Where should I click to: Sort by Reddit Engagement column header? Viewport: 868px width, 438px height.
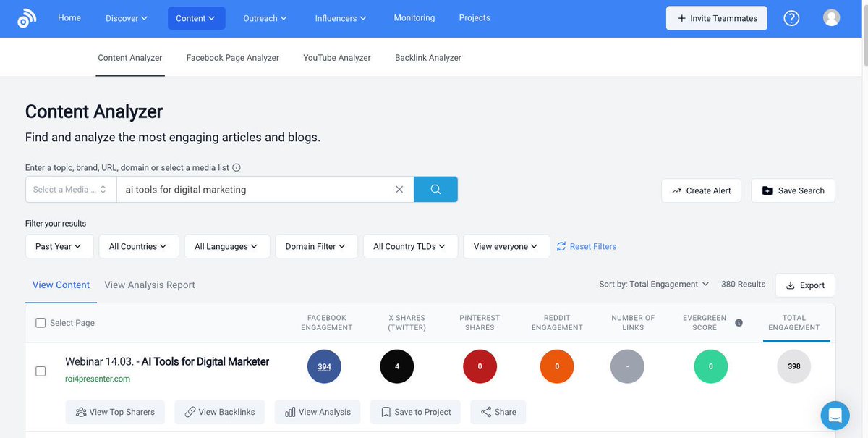point(557,323)
